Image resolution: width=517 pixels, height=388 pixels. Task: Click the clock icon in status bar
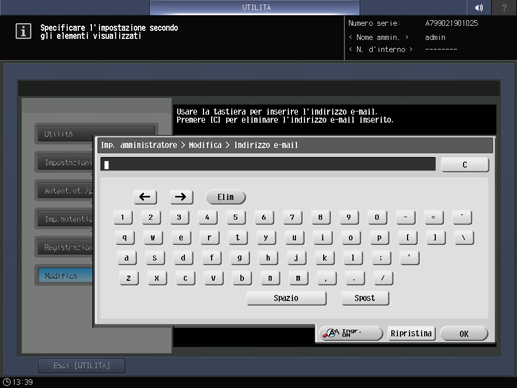[x=7, y=382]
